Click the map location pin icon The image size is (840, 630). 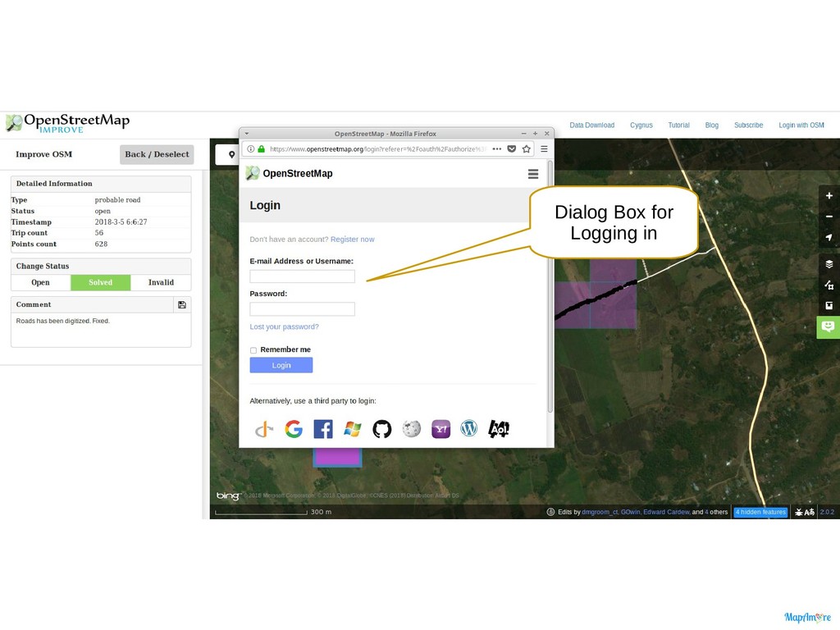click(x=231, y=155)
